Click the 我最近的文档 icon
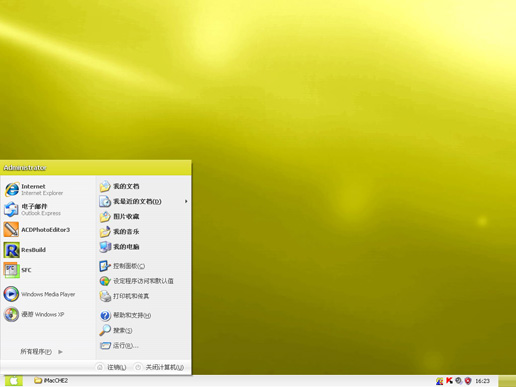This screenshot has height=387, width=516. [105, 201]
